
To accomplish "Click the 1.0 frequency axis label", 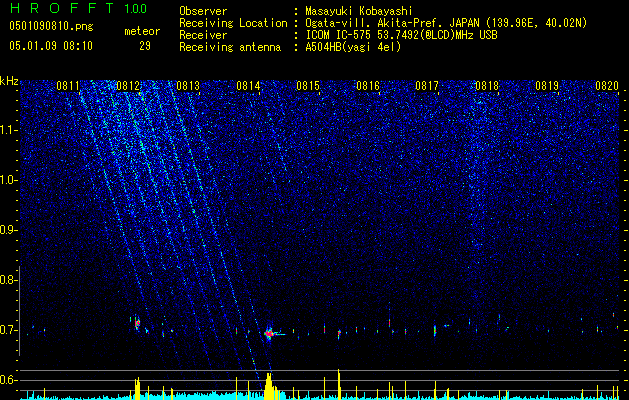I will point(9,180).
